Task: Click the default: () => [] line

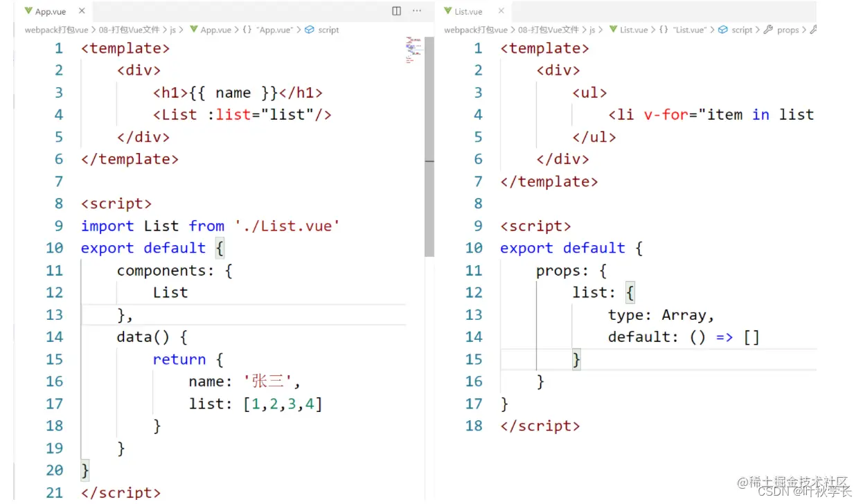Action: pos(684,336)
